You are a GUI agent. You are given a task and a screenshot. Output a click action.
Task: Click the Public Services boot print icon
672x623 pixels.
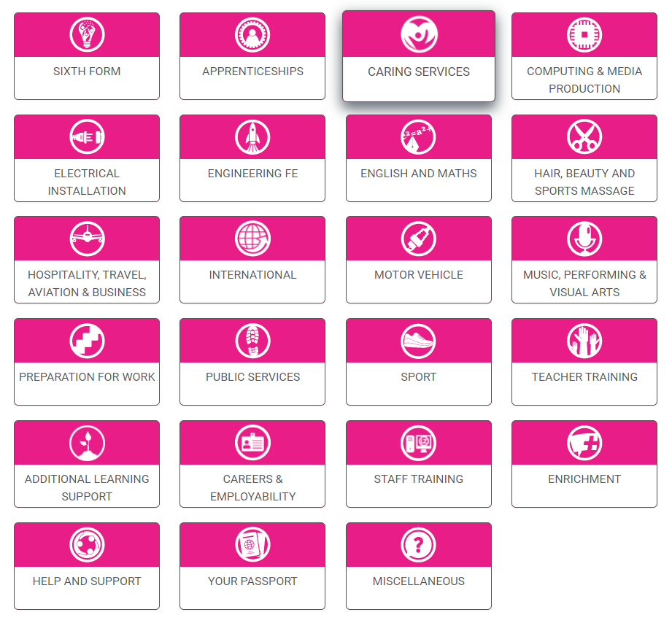coord(252,341)
